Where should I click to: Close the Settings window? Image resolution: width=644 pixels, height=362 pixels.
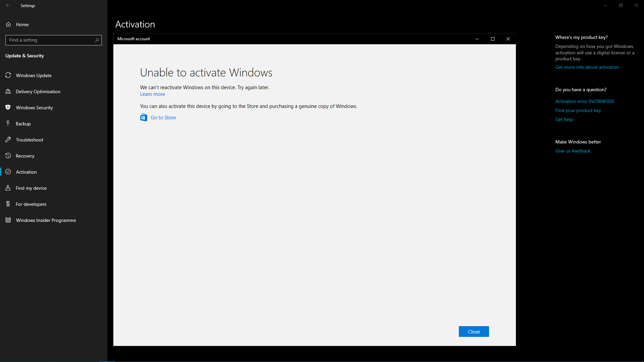click(x=636, y=5)
